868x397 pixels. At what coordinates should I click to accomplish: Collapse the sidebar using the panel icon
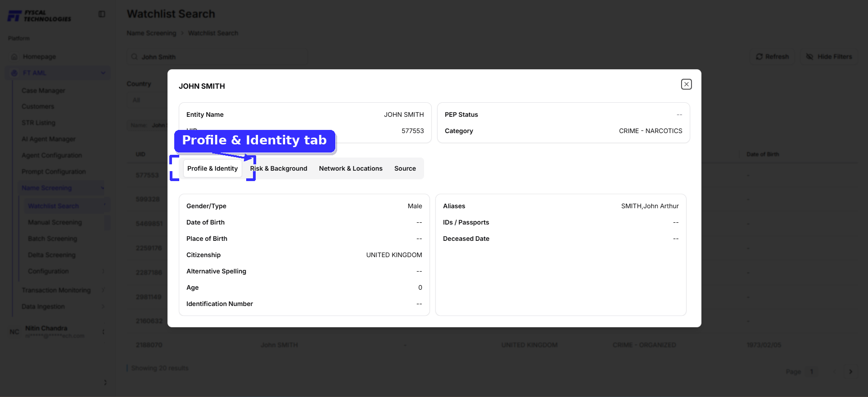102,14
